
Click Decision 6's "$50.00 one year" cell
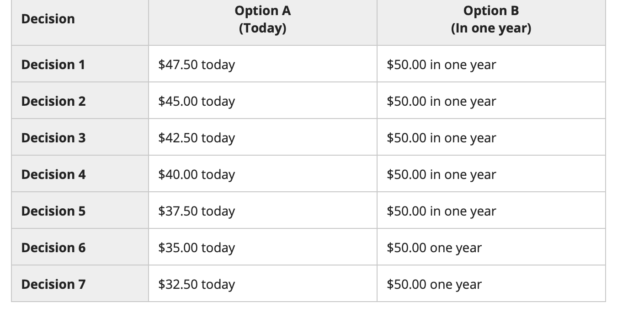(434, 248)
